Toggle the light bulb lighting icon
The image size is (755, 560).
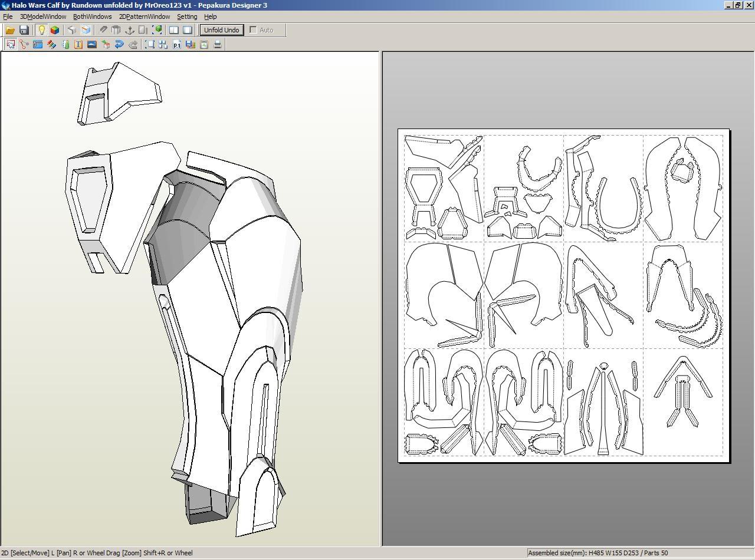pyautogui.click(x=41, y=30)
